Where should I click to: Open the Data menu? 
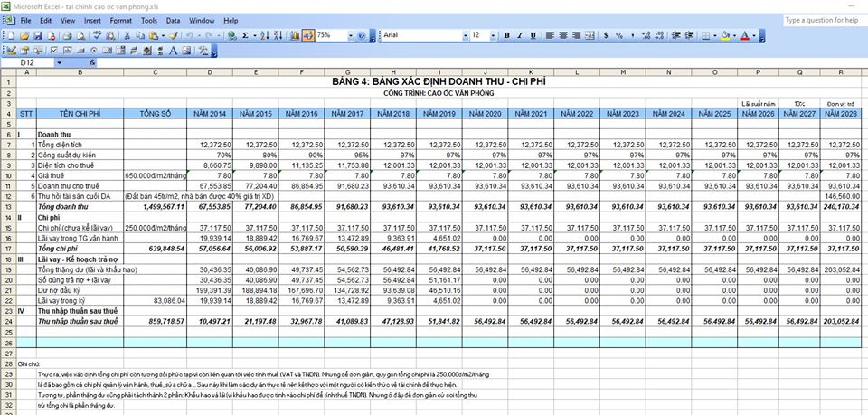point(173,20)
